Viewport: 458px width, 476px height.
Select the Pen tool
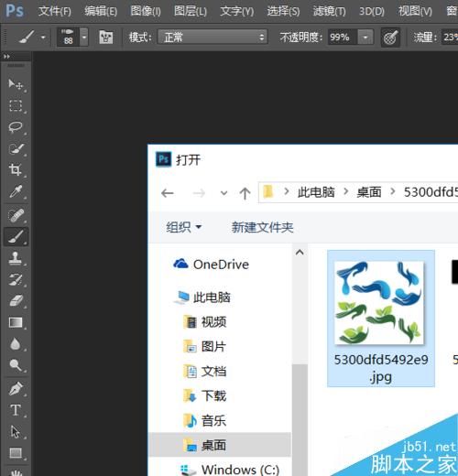(16, 389)
